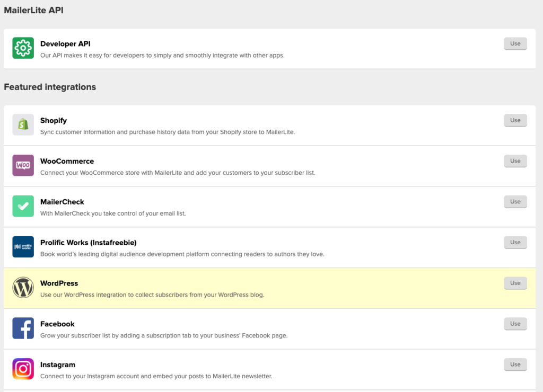This screenshot has width=543, height=392.
Task: Open the WordPress integration row
Action: 239,288
